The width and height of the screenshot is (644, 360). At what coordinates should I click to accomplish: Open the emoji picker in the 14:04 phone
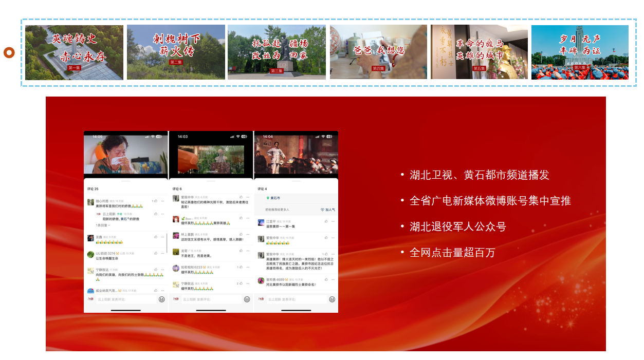pyautogui.click(x=332, y=299)
